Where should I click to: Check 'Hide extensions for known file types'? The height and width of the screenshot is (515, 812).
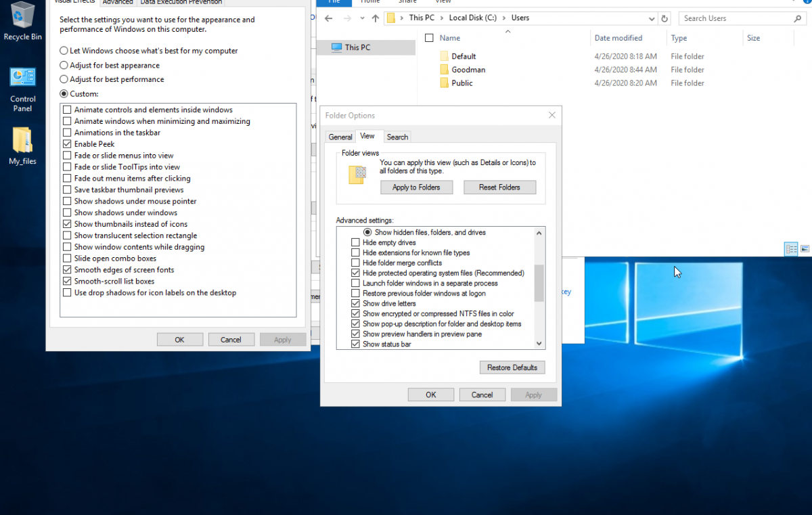356,252
